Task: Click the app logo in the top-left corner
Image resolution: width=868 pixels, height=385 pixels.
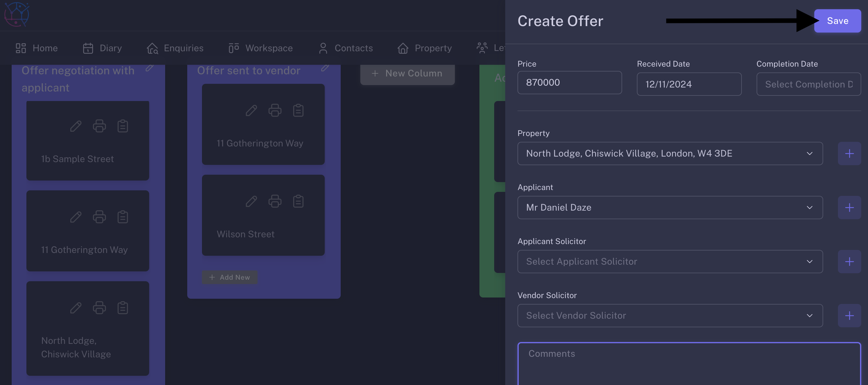Action: [x=16, y=14]
